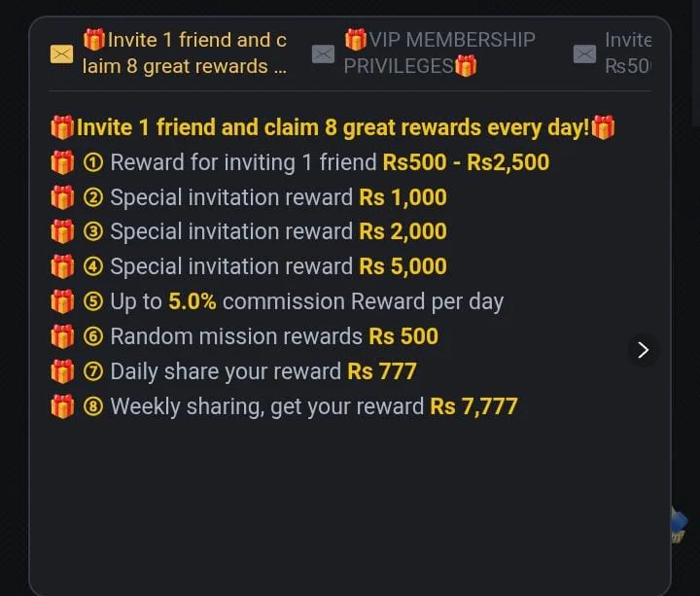Click the gray envelope beside VIP MEMBERSHIP

323,54
